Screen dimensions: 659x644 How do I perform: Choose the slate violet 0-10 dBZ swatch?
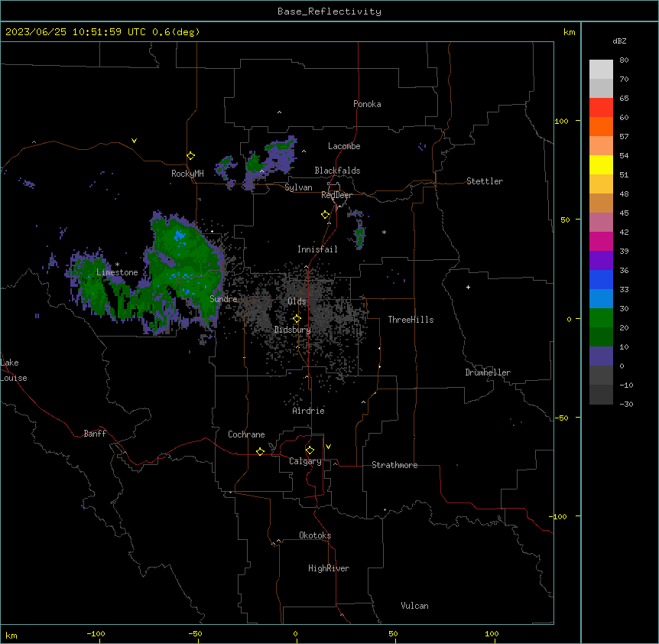(601, 356)
